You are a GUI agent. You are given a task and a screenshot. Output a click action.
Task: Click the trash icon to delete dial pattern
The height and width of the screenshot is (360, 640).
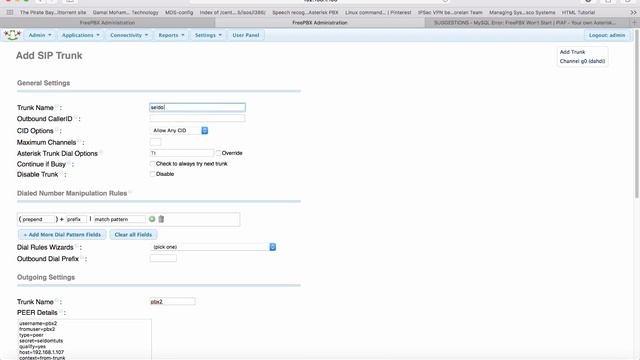click(x=161, y=219)
